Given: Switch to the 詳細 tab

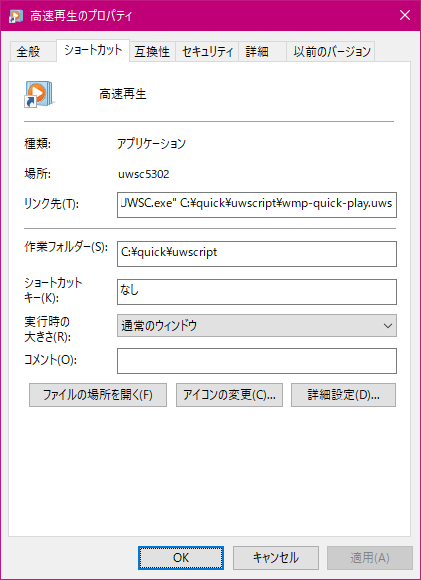Looking at the screenshot, I should pyautogui.click(x=262, y=52).
